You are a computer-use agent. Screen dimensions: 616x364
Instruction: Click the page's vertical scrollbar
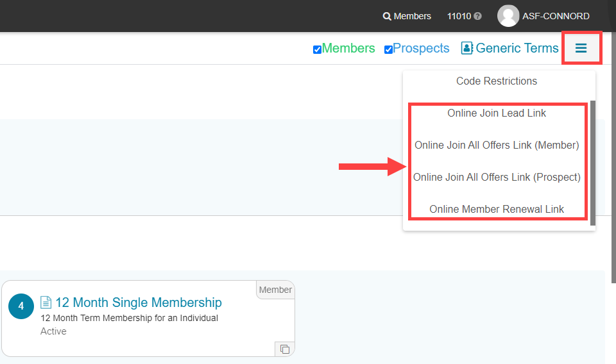613,157
